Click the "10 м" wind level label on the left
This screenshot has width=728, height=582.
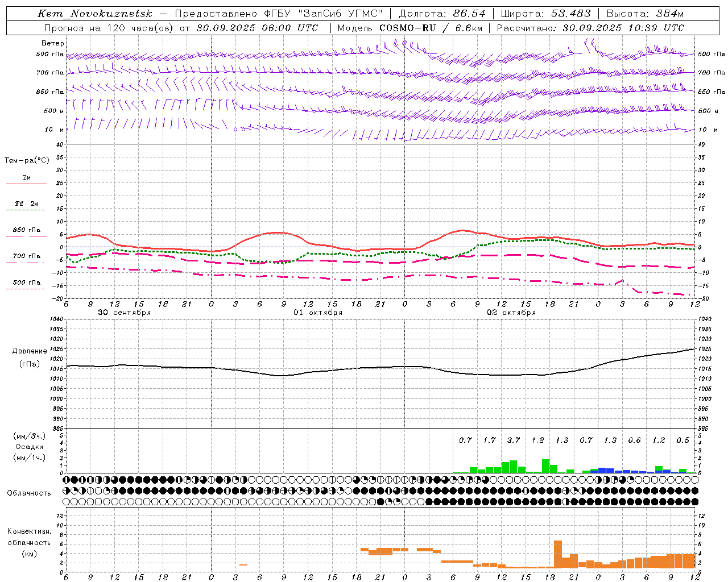pos(55,130)
